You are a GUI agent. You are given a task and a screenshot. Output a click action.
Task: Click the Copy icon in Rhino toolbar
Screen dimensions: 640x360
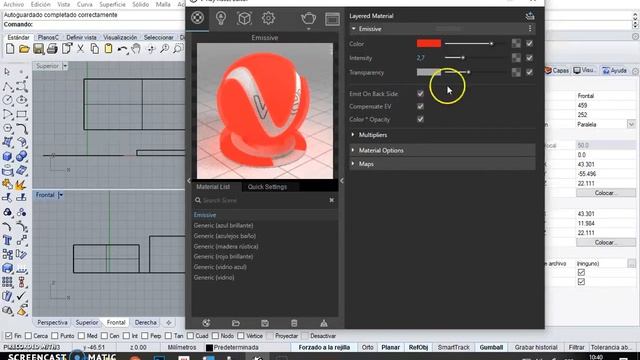(x=94, y=49)
